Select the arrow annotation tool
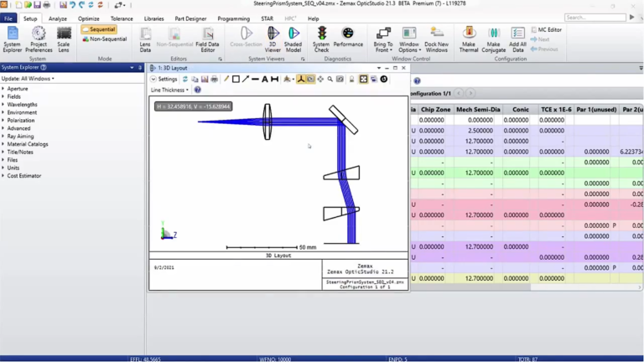Viewport: 644px width, 362px height. 246,80
